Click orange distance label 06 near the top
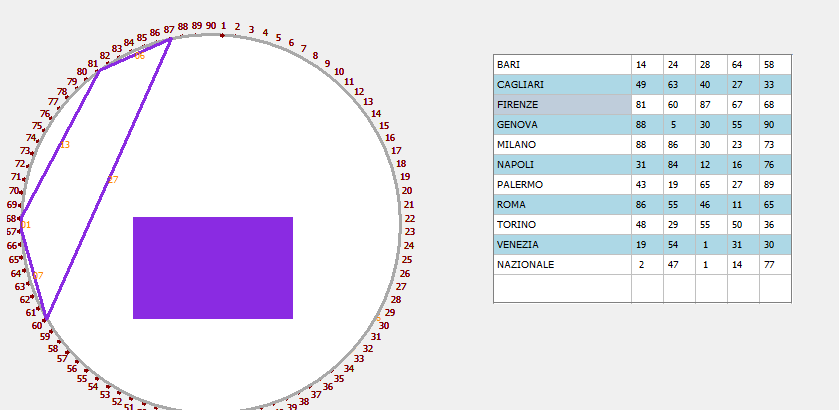 tap(140, 56)
